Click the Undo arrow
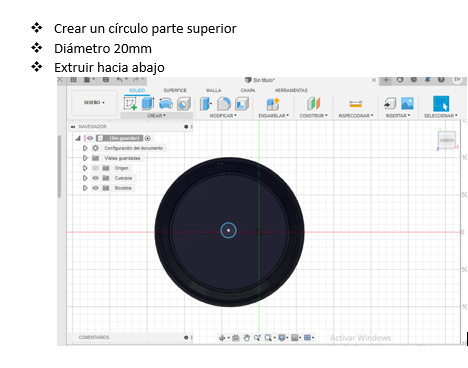Screen dimensions: 468x368 (x=119, y=80)
